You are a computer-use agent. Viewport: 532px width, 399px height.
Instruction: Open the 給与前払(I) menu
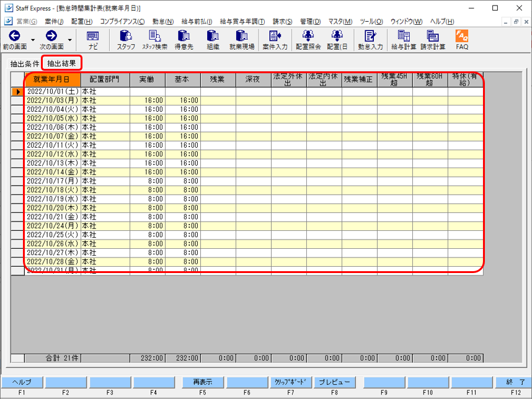[197, 21]
